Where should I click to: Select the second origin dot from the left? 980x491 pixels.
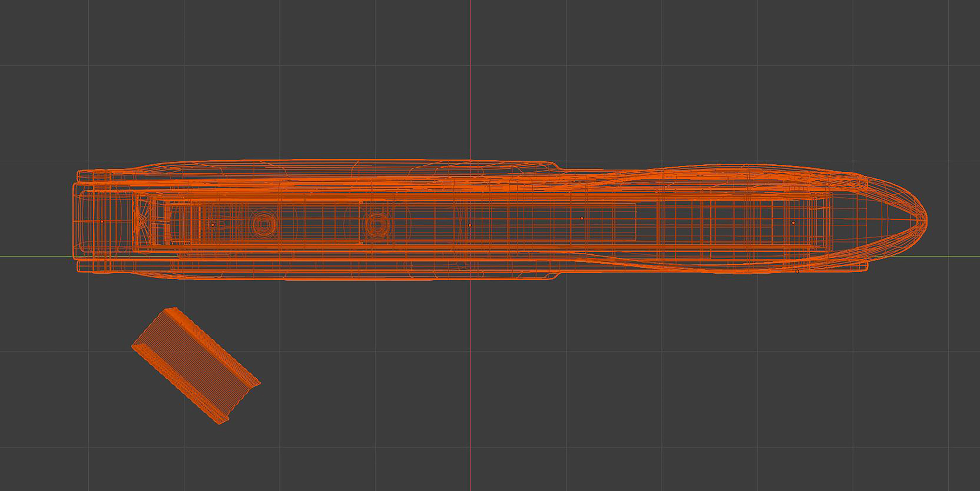(x=212, y=225)
